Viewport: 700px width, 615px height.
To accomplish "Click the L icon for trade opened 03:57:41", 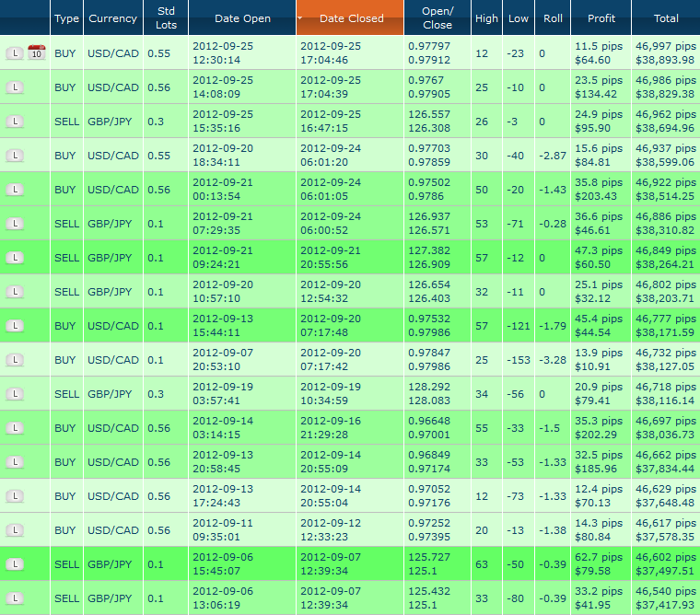I will (x=15, y=394).
